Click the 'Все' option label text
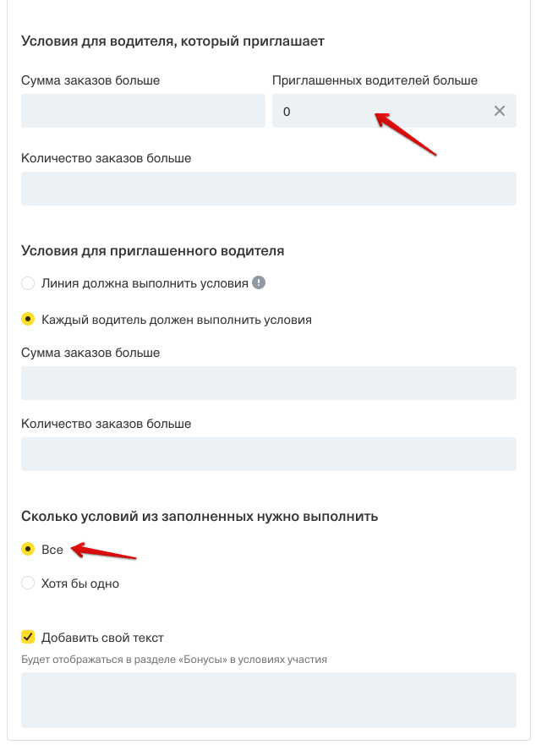The image size is (536, 756). (52, 550)
